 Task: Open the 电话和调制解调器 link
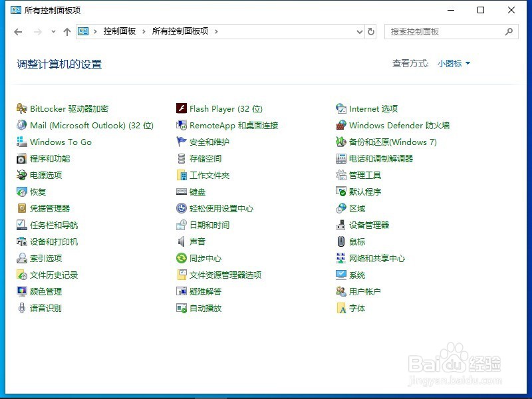click(x=381, y=158)
